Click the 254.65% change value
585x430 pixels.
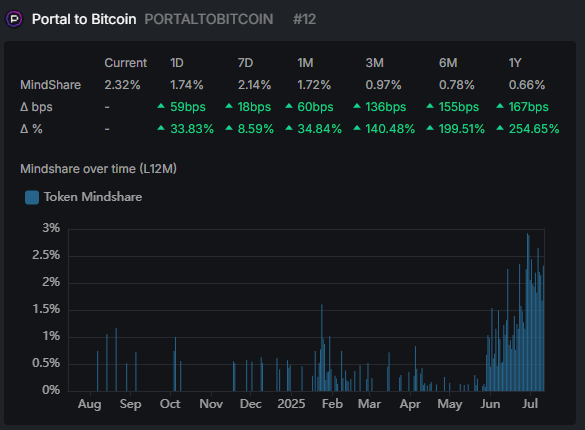pyautogui.click(x=534, y=129)
